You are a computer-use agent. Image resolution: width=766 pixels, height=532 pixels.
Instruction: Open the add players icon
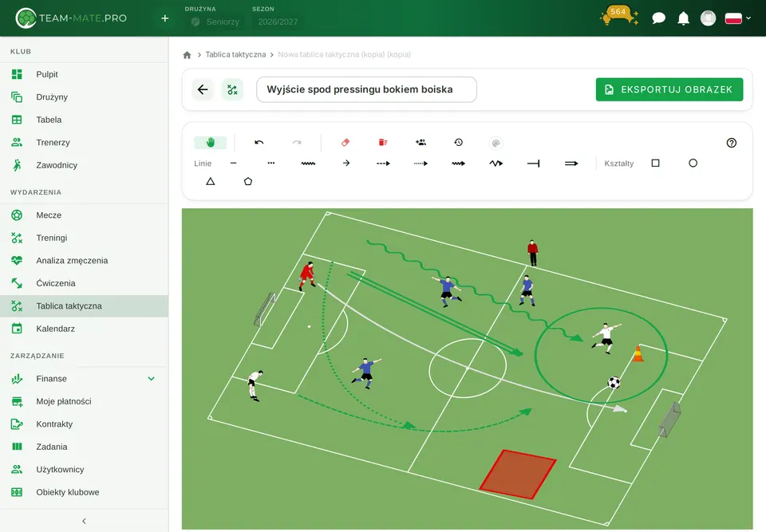click(x=421, y=142)
